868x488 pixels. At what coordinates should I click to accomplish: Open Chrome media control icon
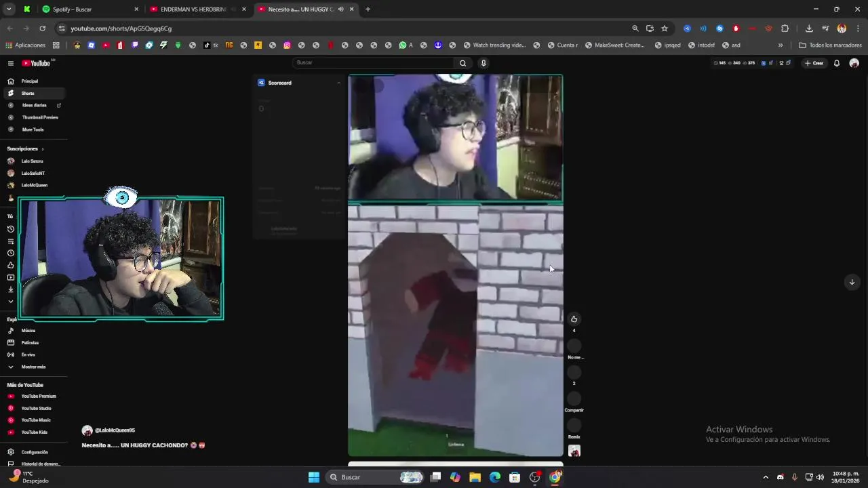[x=825, y=28]
